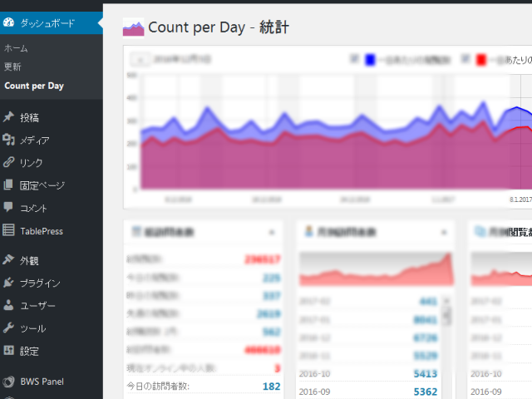Open the ダッシュボード menu
532x399 pixels.
[x=52, y=22]
